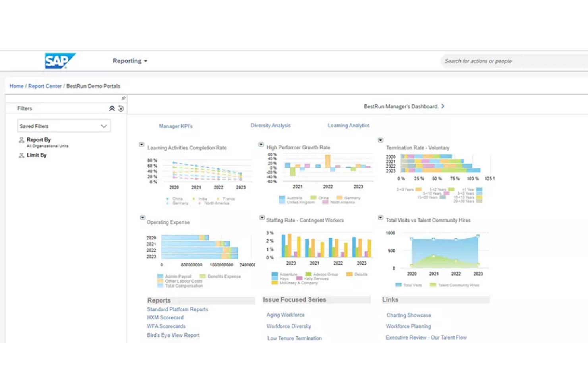Open Report Center breadcrumb link
Image resolution: width=588 pixels, height=392 pixels.
(x=45, y=86)
